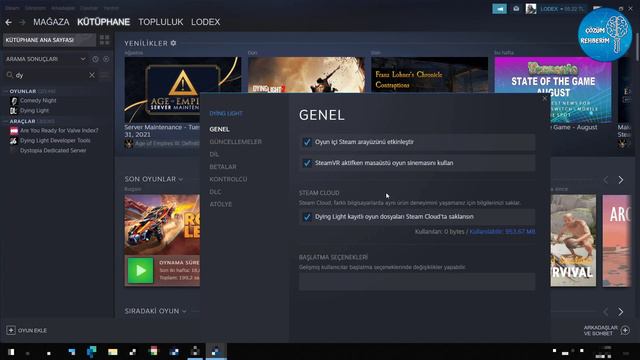
Task: Click the recent activity clock icon in sidebar
Action: point(95,59)
